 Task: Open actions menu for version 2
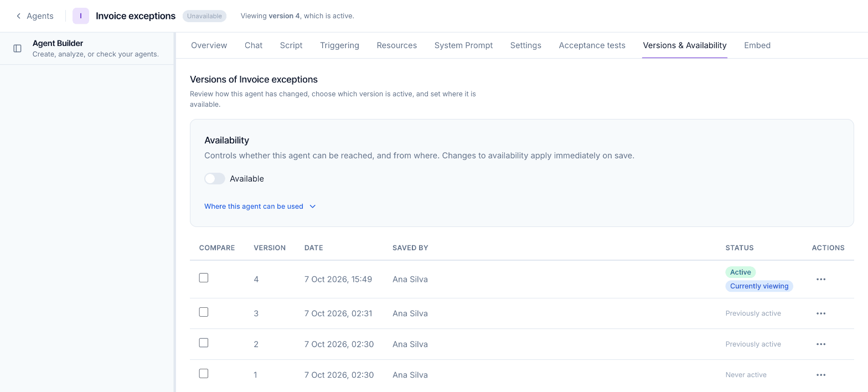(x=821, y=344)
